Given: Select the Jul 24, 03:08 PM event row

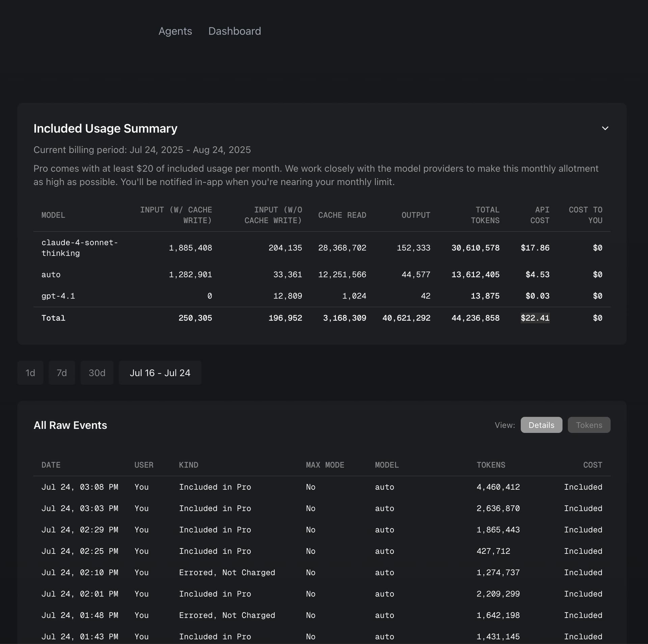Looking at the screenshot, I should coord(80,487).
